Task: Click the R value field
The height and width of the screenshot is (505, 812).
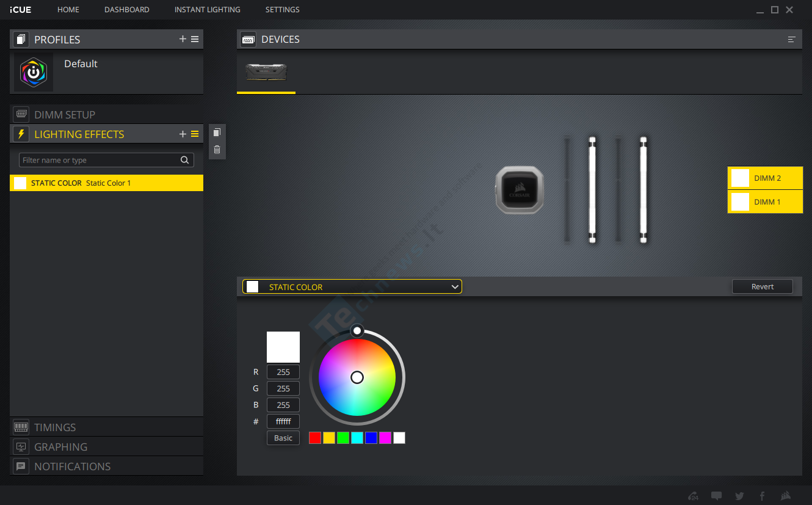Action: (x=283, y=372)
